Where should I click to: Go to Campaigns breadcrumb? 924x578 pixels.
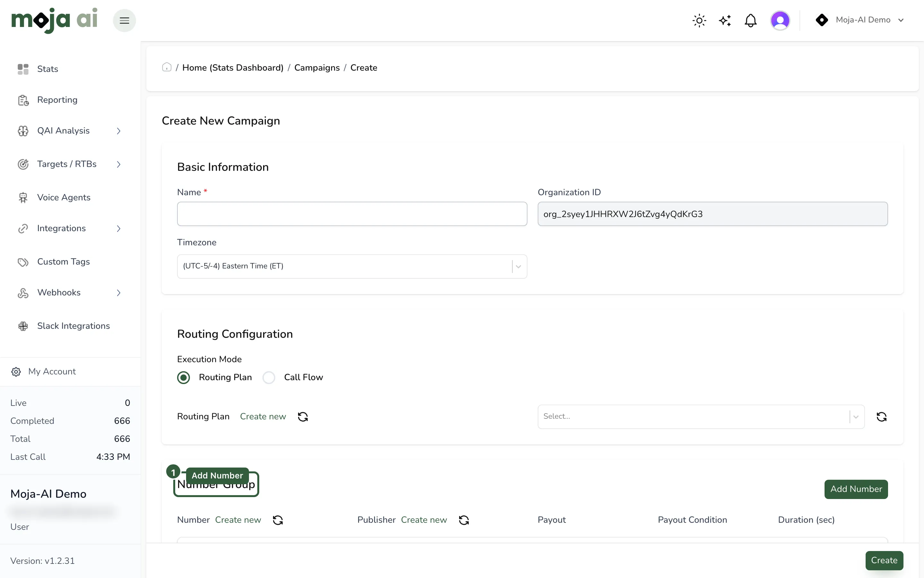(317, 68)
